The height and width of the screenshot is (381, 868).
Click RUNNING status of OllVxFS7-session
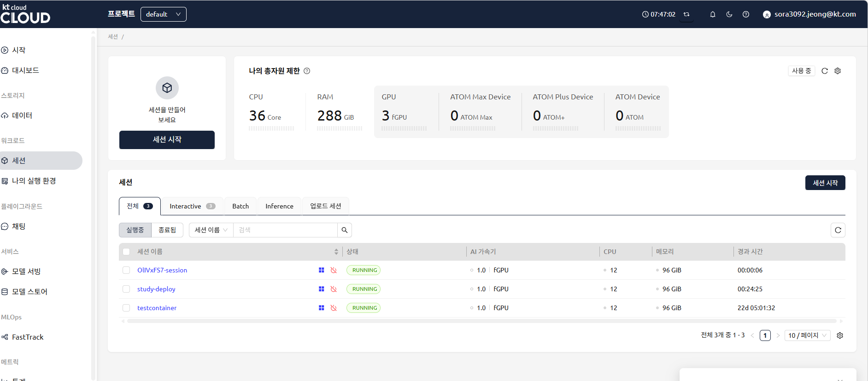[364, 270]
